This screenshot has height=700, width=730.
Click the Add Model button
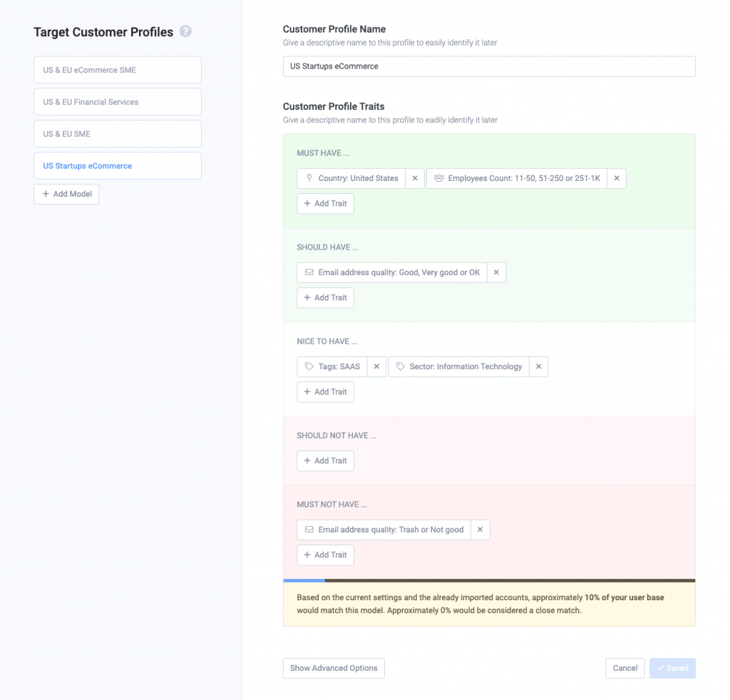66,194
